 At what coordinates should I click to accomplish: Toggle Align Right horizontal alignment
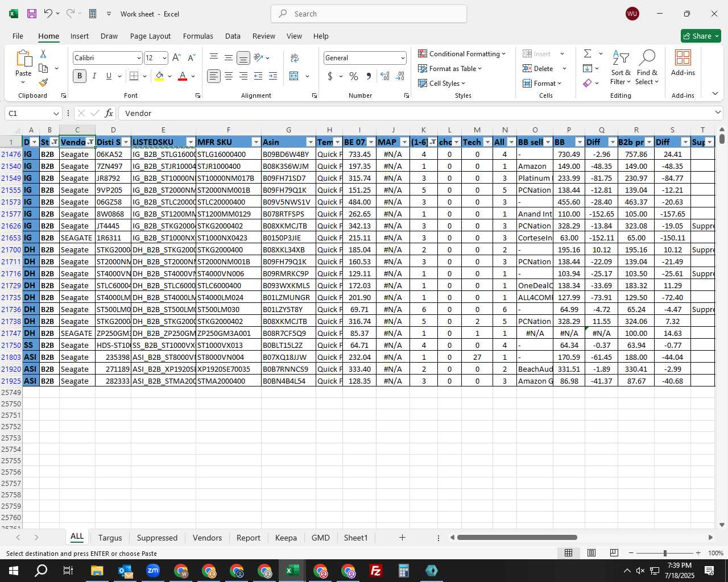(x=243, y=76)
